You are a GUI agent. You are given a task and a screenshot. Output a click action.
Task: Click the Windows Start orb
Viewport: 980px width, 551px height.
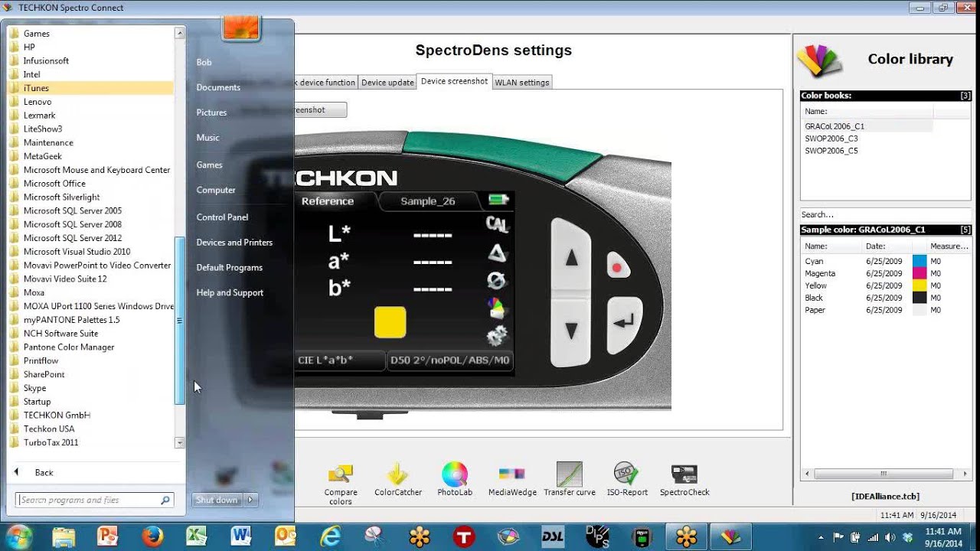click(x=18, y=536)
